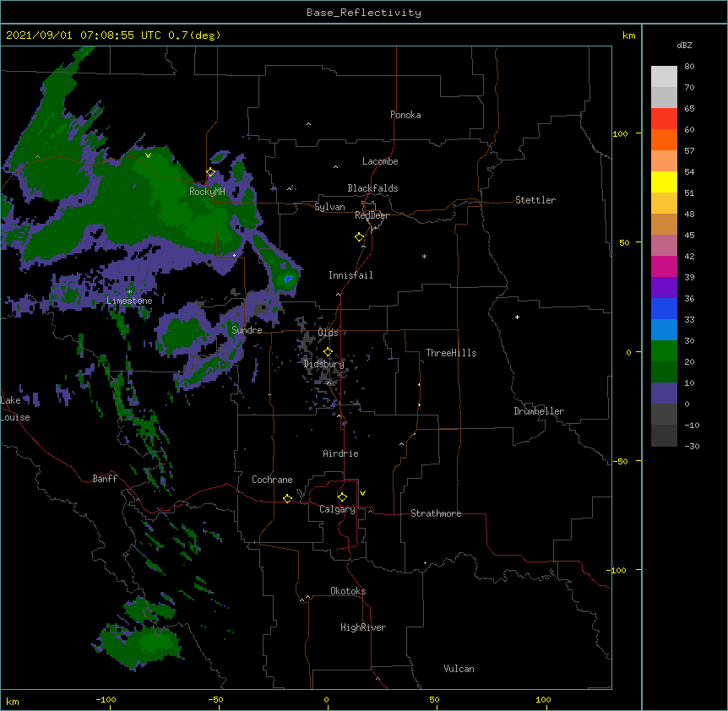Pick the lightest gray legend swatch between 80 and 70
This screenshot has height=711, width=728.
pyautogui.click(x=664, y=77)
